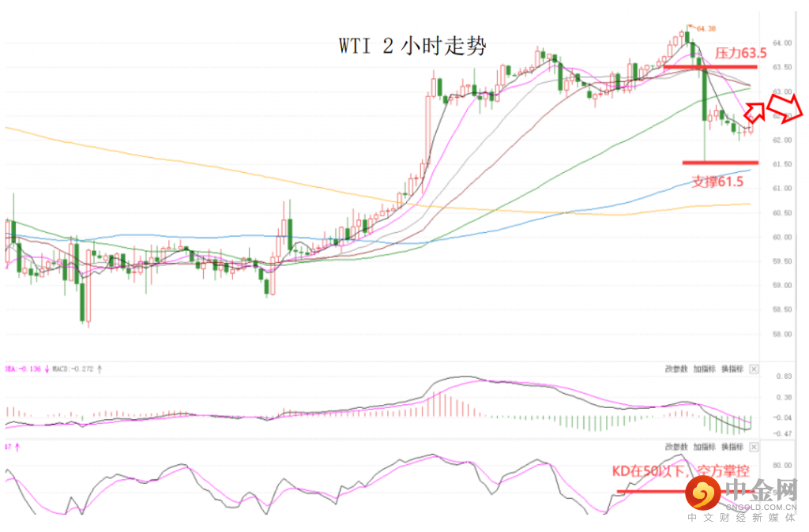Click the 61.50 price axis label
This screenshot has width=809, height=532.
pyautogui.click(x=782, y=164)
